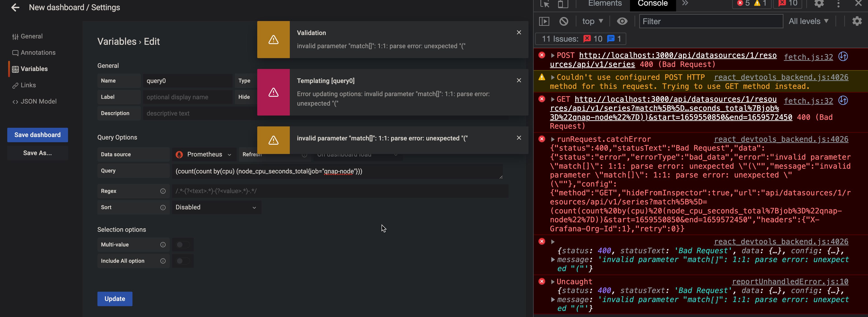This screenshot has height=317, width=868.
Task: Switch to the Elements tab
Action: pyautogui.click(x=604, y=3)
